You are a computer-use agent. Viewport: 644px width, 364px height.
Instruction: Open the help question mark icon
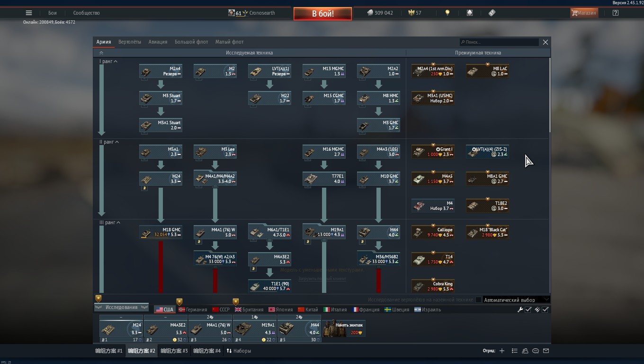[616, 13]
